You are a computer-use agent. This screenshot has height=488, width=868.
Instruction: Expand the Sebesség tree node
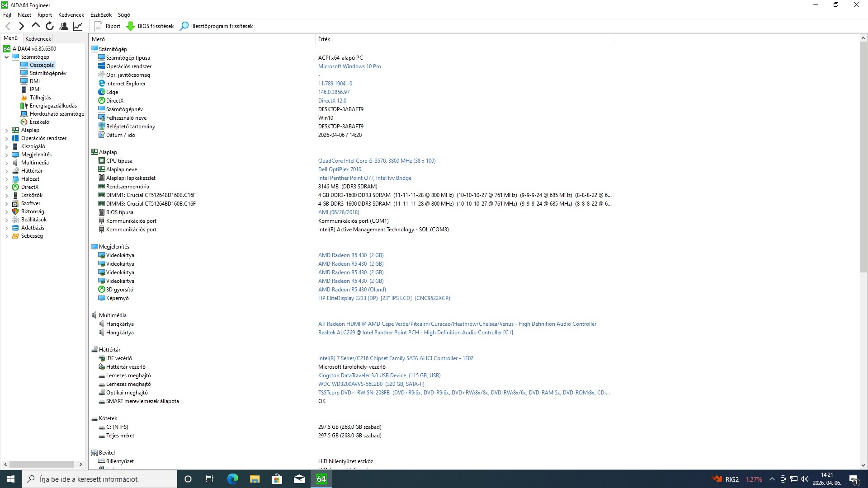pyautogui.click(x=6, y=236)
